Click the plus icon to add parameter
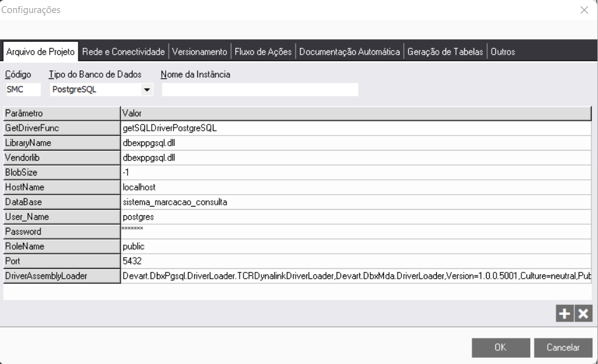The width and height of the screenshot is (598, 364). [564, 314]
